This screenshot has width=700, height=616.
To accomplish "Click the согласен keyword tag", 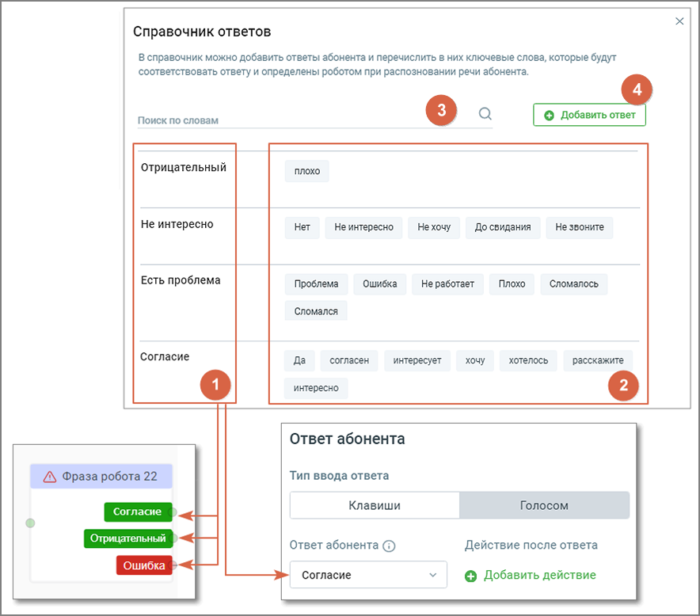I will coord(349,361).
